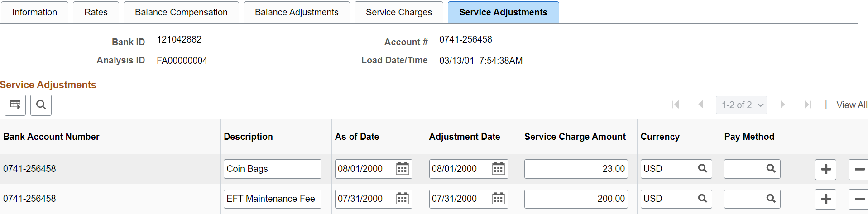The width and height of the screenshot is (868, 214).
Task: Click account number in the Coin Bags row
Action: point(29,169)
